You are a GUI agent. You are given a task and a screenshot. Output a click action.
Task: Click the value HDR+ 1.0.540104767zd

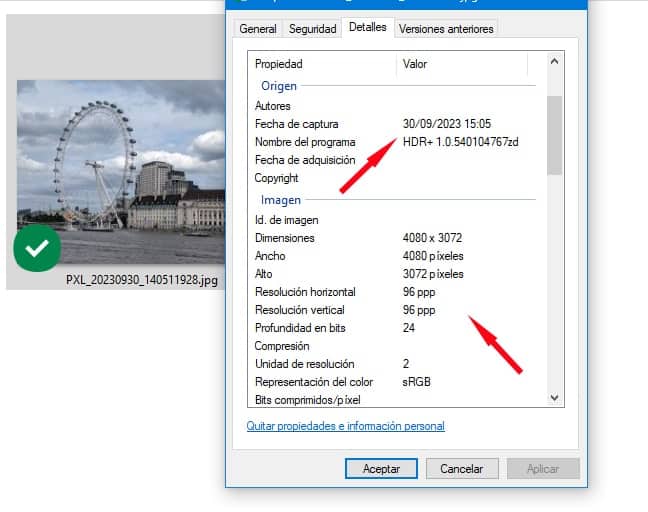click(x=460, y=142)
